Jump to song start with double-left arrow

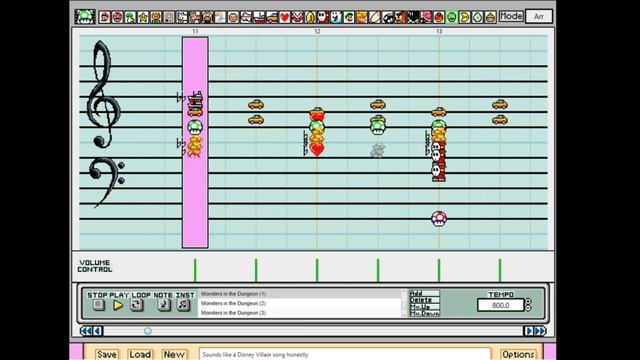coord(86,331)
